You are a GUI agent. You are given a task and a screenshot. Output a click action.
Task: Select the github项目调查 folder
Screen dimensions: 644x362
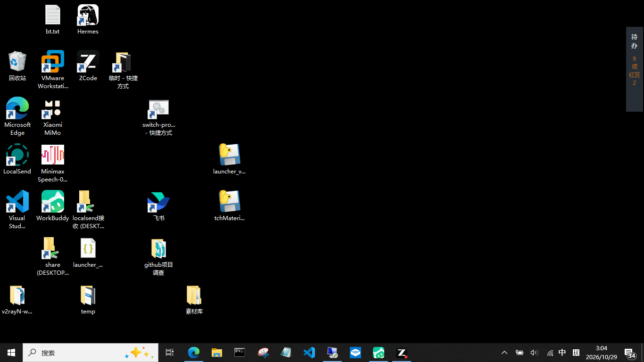click(159, 256)
